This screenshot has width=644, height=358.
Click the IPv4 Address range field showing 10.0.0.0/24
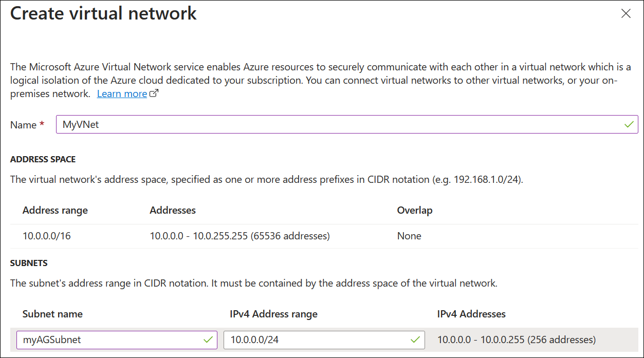[x=308, y=340]
